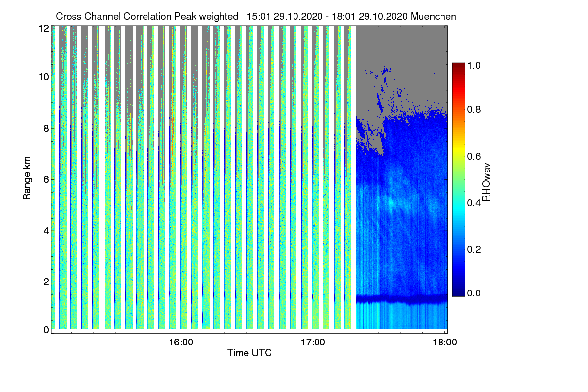Click the '8' range axis tick label
The width and height of the screenshot is (588, 392).
(x=46, y=128)
